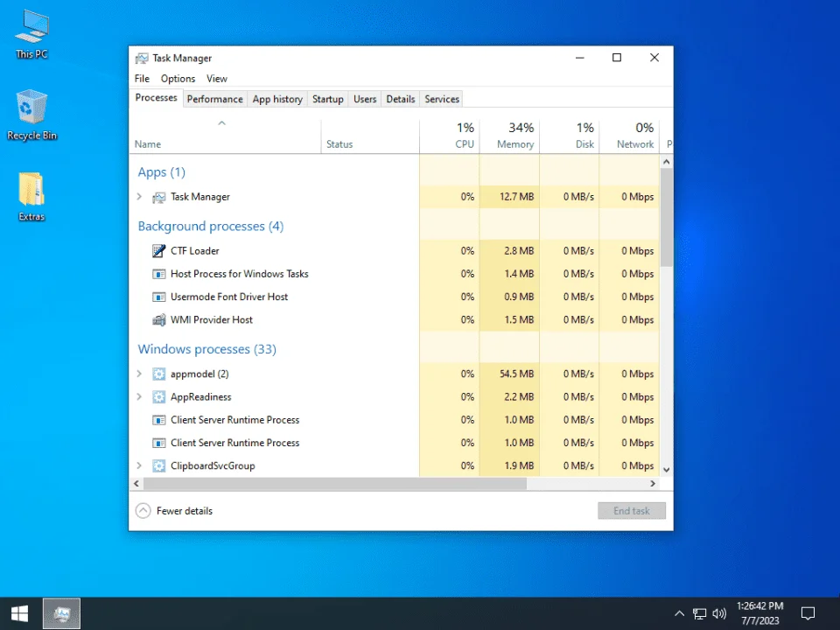Switch to the Startup tab
Image resolution: width=840 pixels, height=630 pixels.
pos(328,99)
